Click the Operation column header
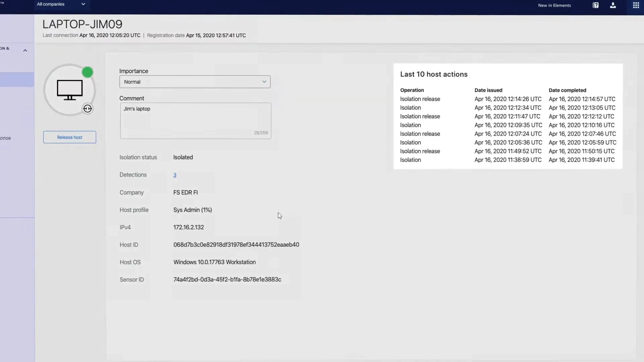 [412, 90]
